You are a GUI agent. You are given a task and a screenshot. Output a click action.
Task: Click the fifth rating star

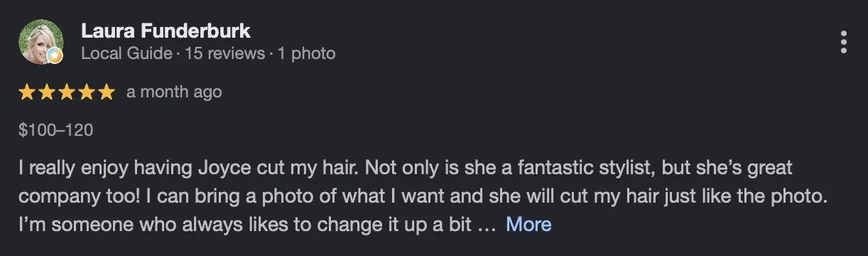[106, 92]
